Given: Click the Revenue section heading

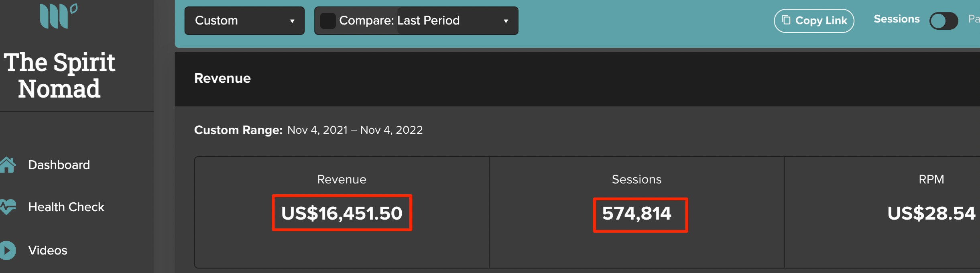Looking at the screenshot, I should pyautogui.click(x=222, y=78).
